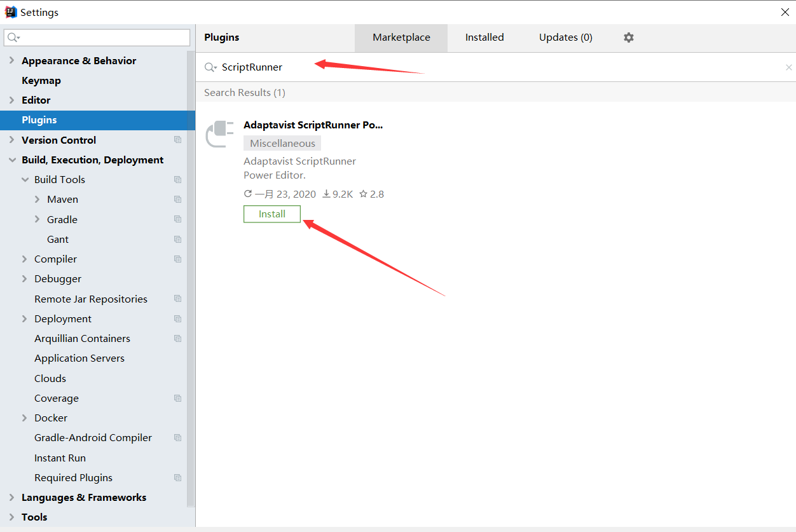This screenshot has width=796, height=532.
Task: Click the Adaptavist ScriptRunner plugin plug icon
Action: 220,134
